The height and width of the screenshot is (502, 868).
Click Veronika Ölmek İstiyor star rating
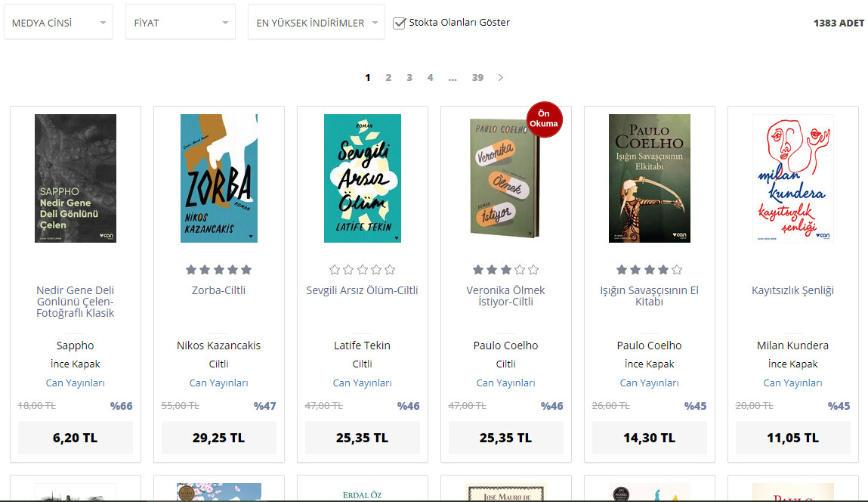(x=505, y=270)
